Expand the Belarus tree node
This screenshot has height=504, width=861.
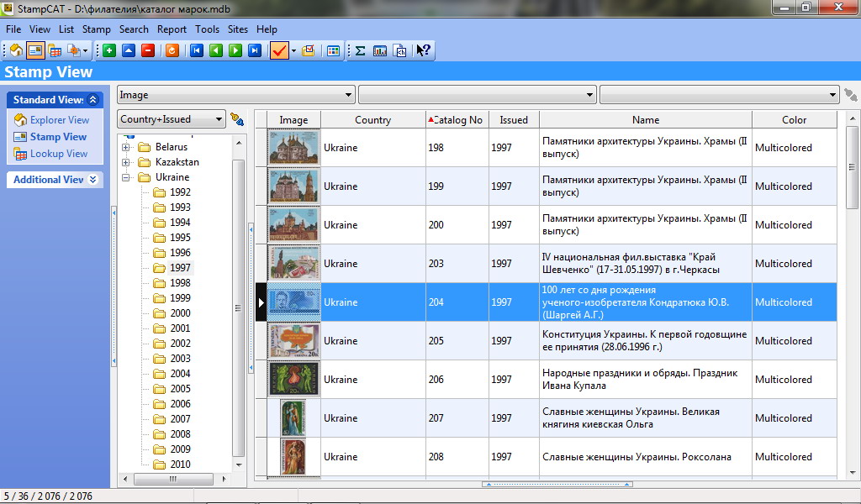coord(126,147)
